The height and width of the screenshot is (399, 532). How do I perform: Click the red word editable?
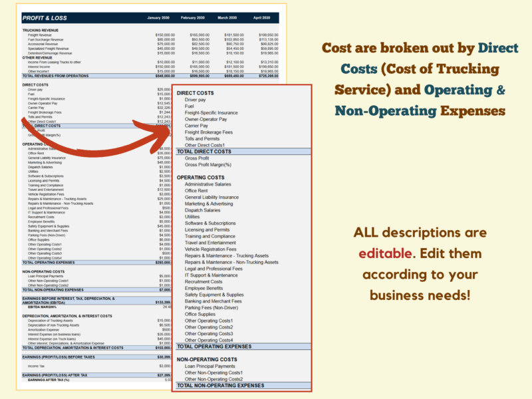pos(385,253)
